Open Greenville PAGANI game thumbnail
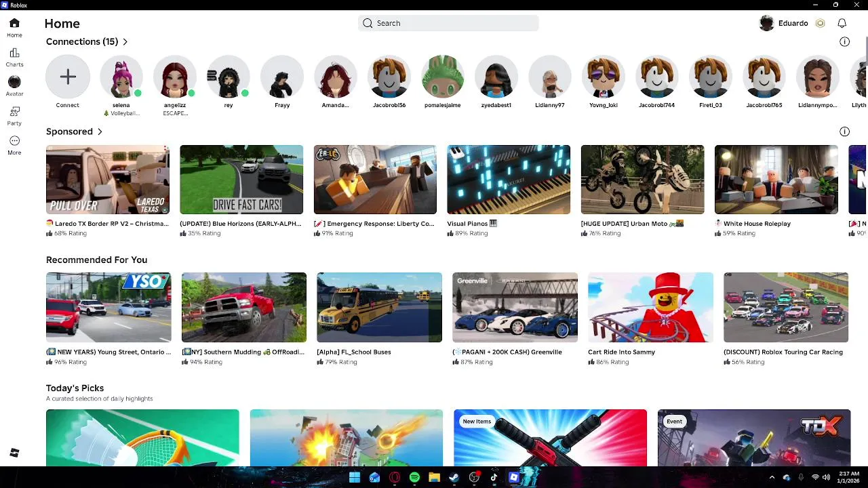868x488 pixels. [x=515, y=307]
